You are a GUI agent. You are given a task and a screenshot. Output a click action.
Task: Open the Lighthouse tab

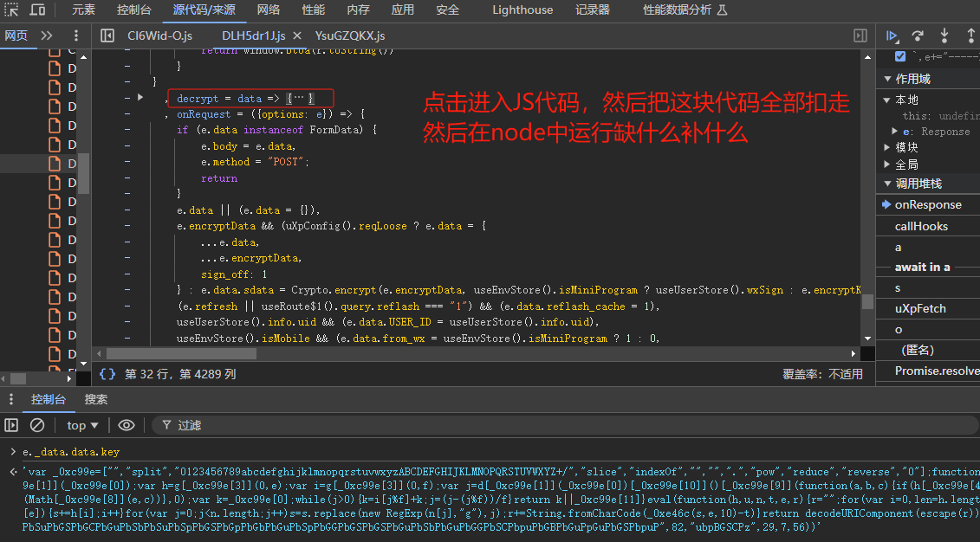(522, 10)
